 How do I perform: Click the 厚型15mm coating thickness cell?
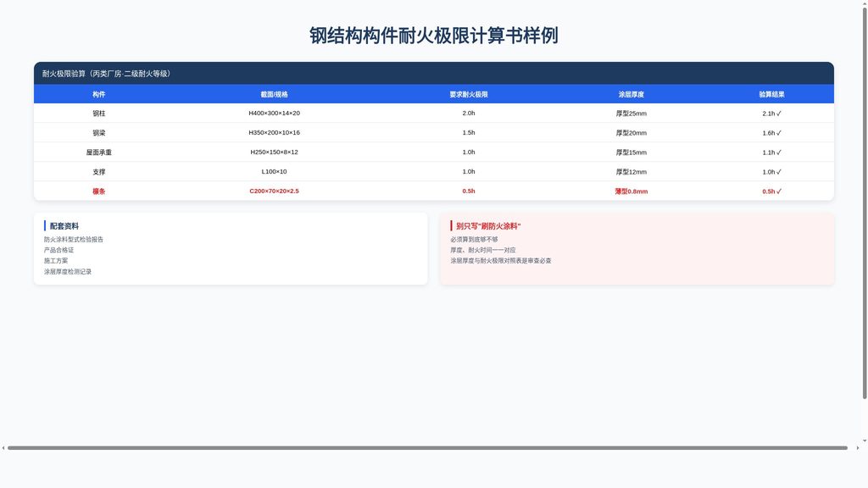(631, 152)
